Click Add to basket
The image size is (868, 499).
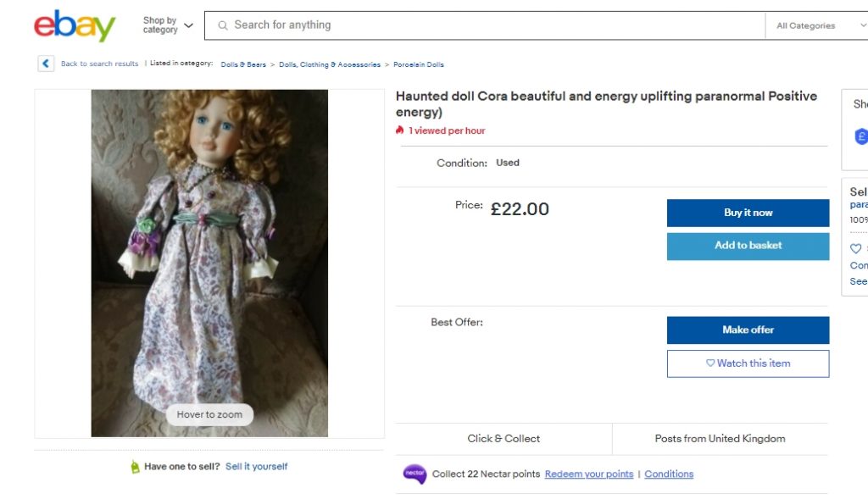748,247
